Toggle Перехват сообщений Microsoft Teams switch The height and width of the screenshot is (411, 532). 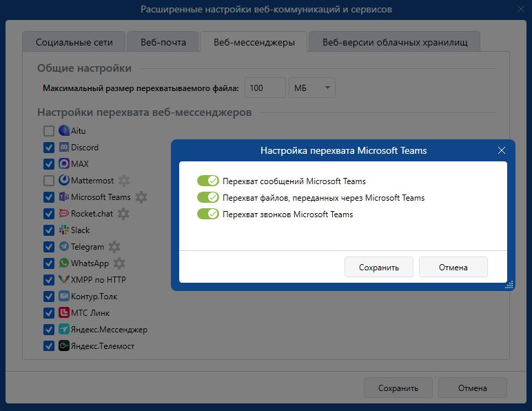click(207, 181)
